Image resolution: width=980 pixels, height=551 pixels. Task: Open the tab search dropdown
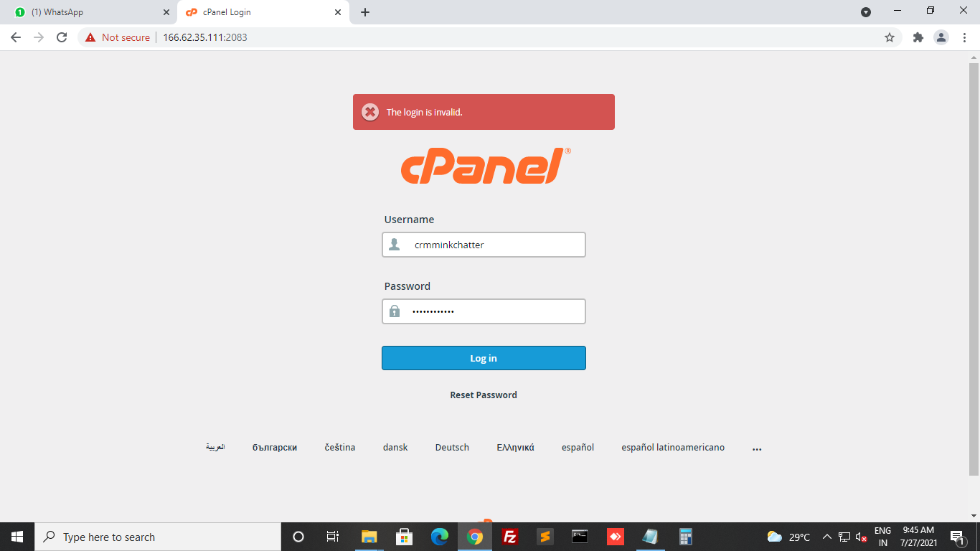pos(866,12)
